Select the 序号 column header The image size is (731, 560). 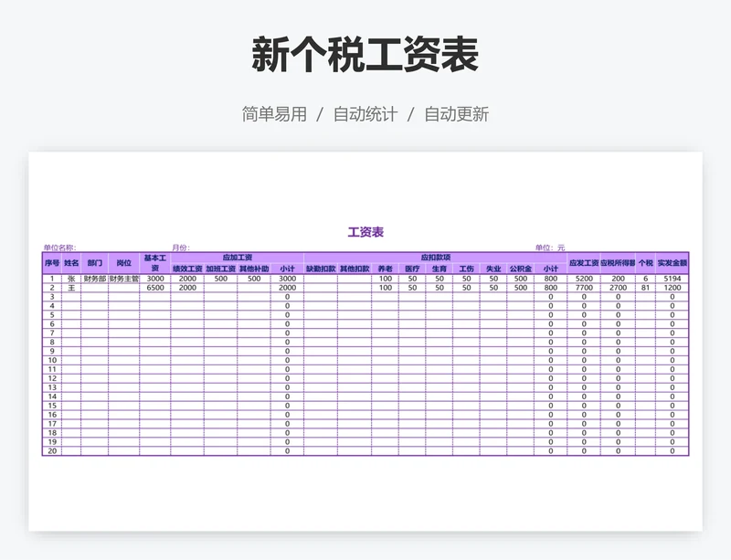(52, 263)
